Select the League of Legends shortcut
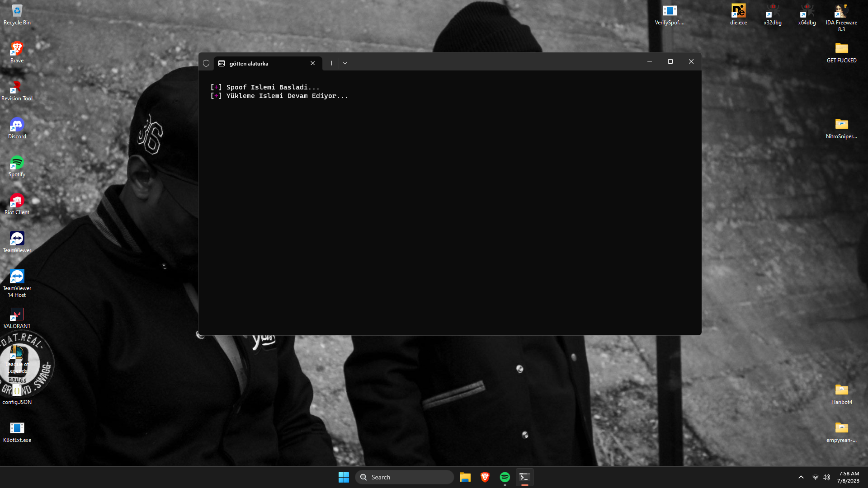The height and width of the screenshot is (488, 868). pos(17,360)
